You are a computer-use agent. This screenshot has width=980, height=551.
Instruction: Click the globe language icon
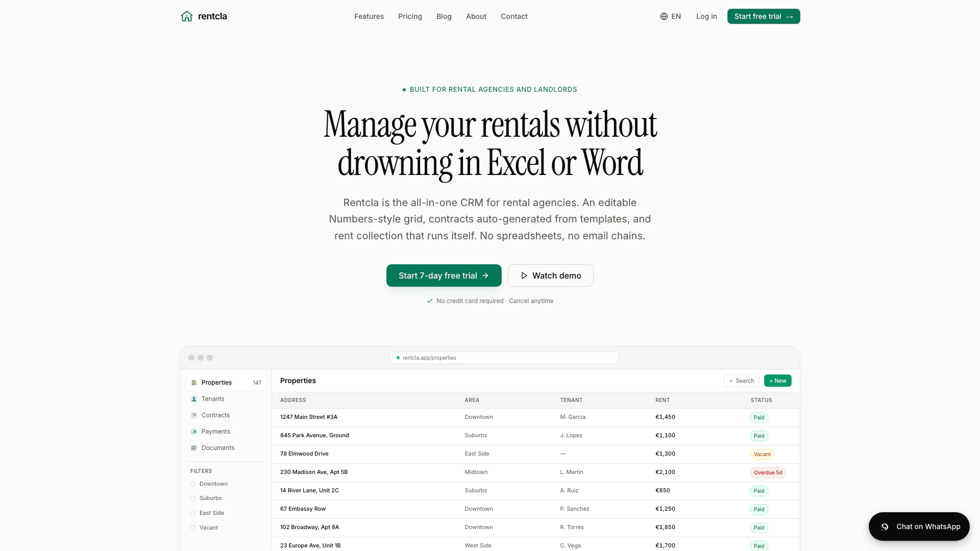[x=664, y=16]
